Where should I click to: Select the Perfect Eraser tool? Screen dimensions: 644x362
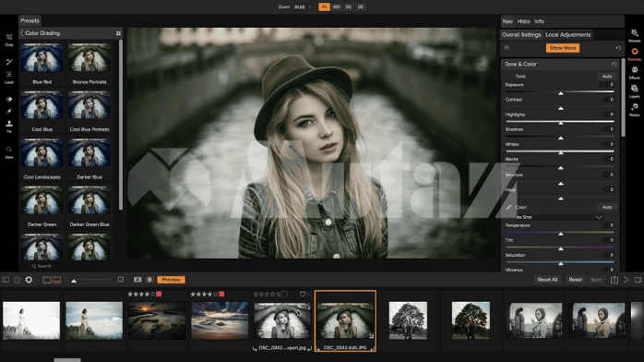[9, 99]
